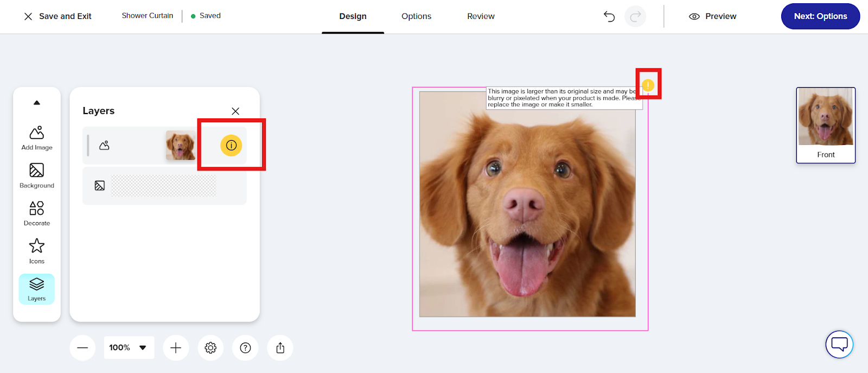Image resolution: width=868 pixels, height=373 pixels.
Task: Click the Next: Options button
Action: tap(820, 16)
